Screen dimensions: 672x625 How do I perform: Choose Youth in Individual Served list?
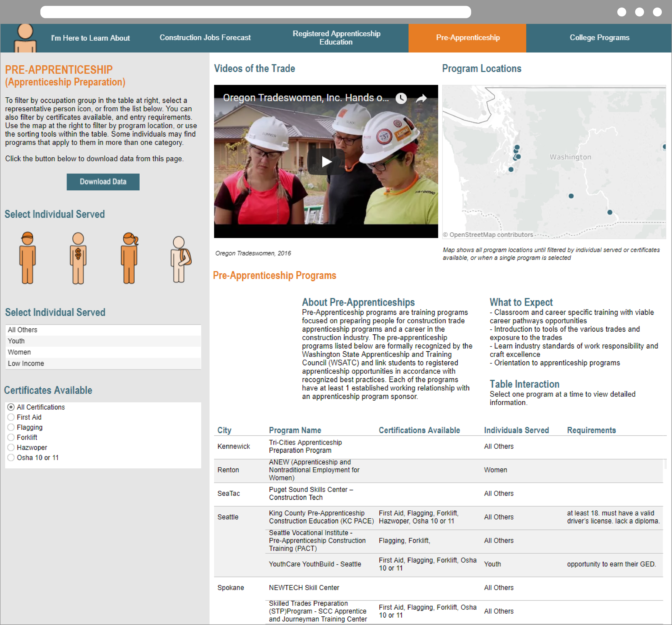(103, 341)
